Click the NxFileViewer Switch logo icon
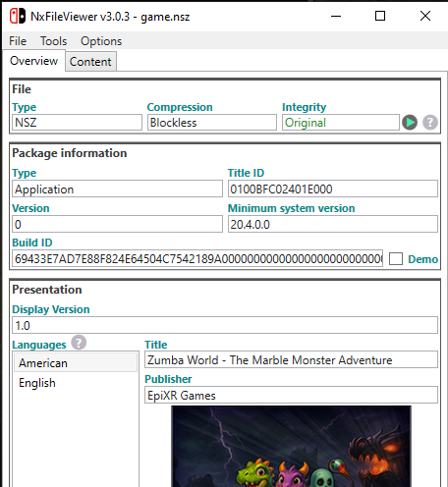The width and height of the screenshot is (448, 487). pyautogui.click(x=18, y=16)
